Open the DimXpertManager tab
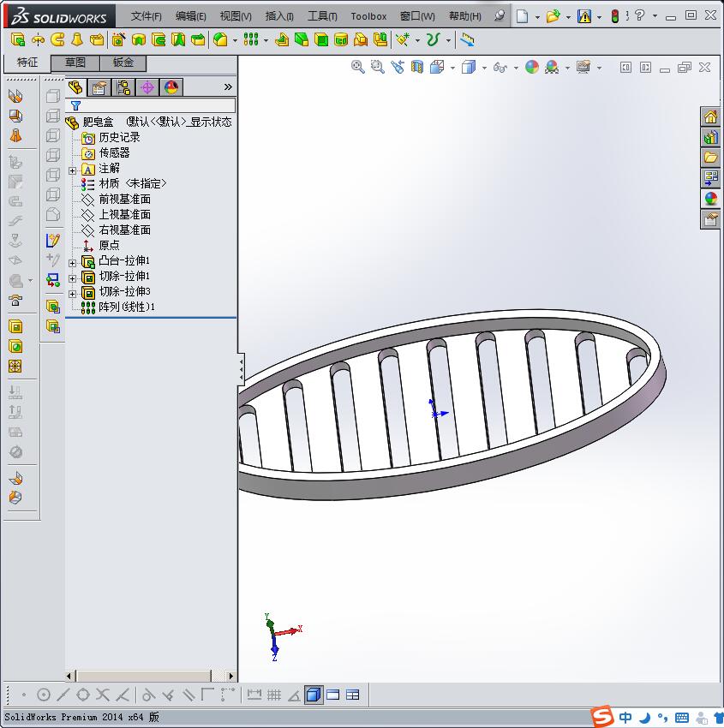 point(147,87)
